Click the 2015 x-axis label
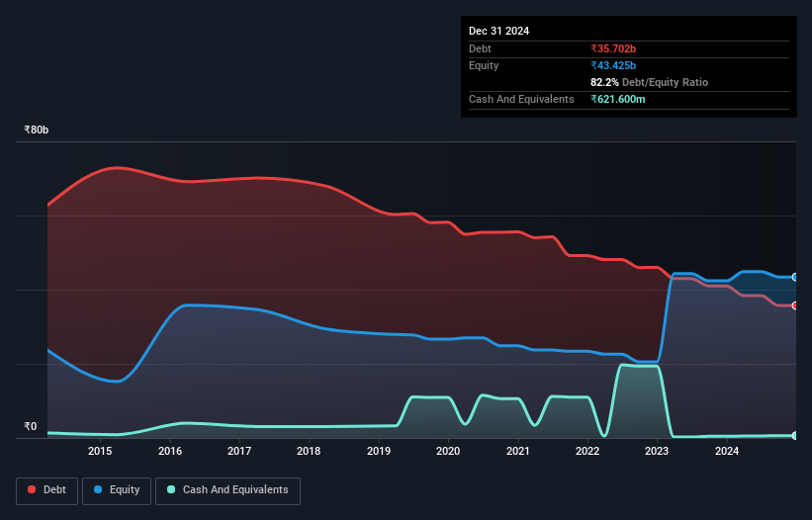The image size is (812, 520). 100,451
